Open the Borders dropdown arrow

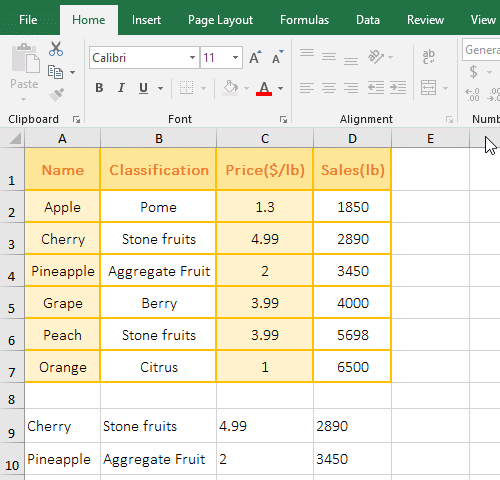[203, 88]
